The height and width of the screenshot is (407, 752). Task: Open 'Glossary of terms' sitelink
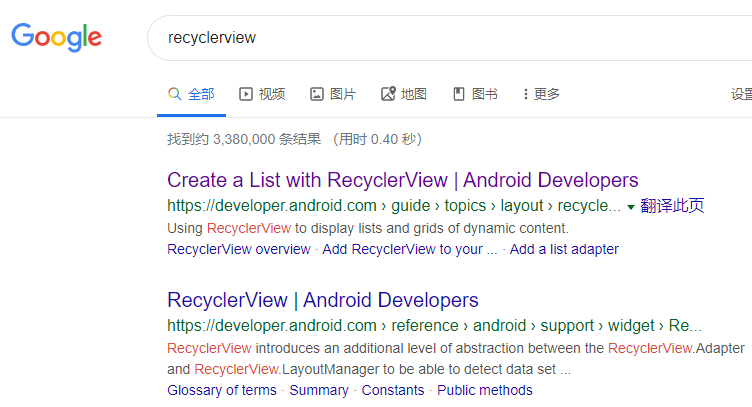coord(222,390)
